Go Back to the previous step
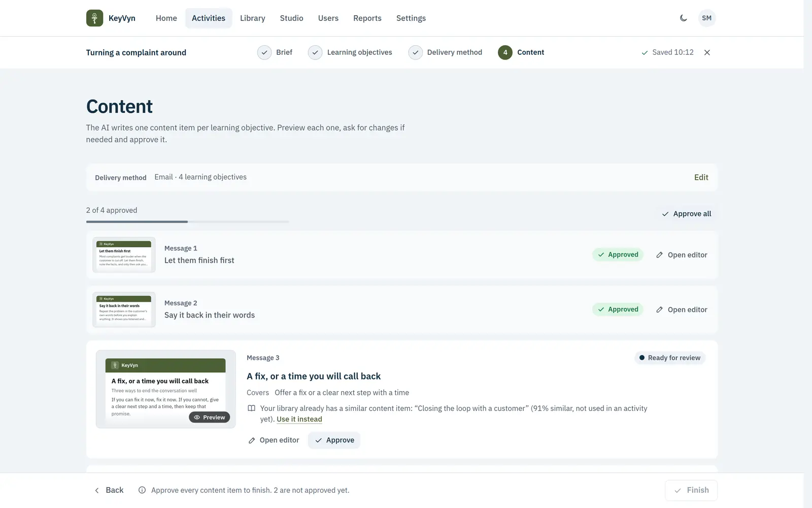 tap(109, 490)
